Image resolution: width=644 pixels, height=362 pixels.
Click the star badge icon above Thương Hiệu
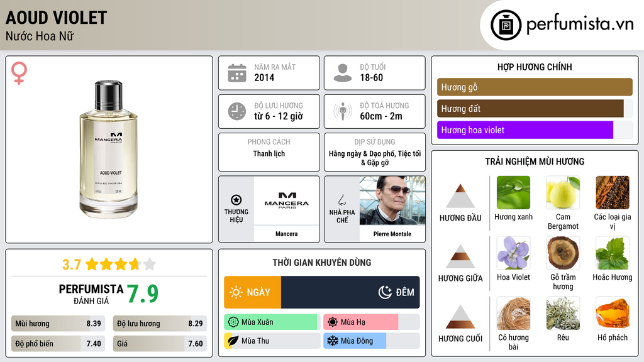tap(236, 199)
